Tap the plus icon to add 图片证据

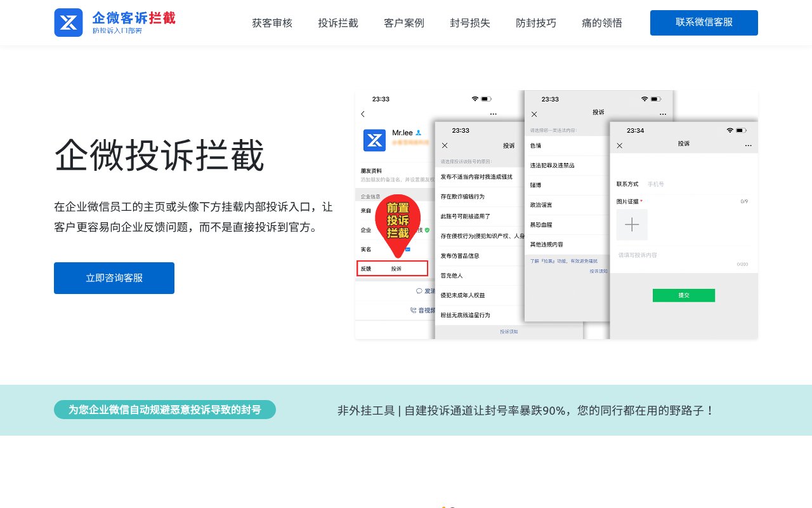pos(632,224)
